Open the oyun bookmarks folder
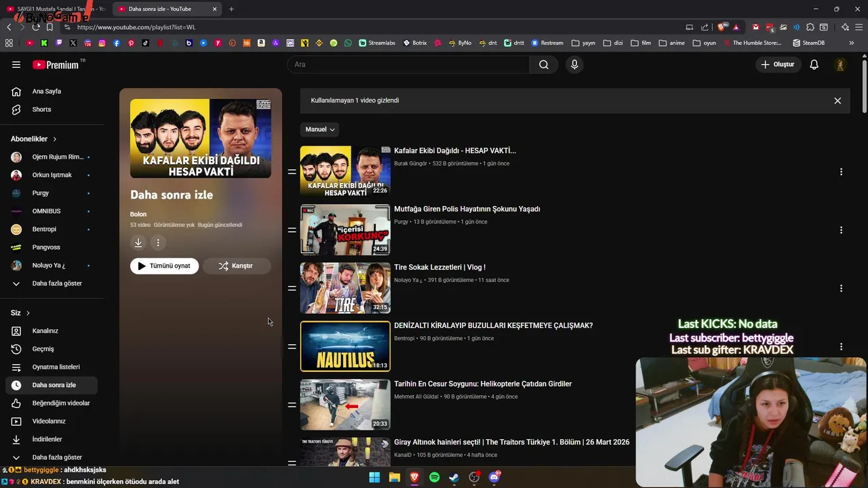Screen dimensions: 868x488 pyautogui.click(x=704, y=43)
